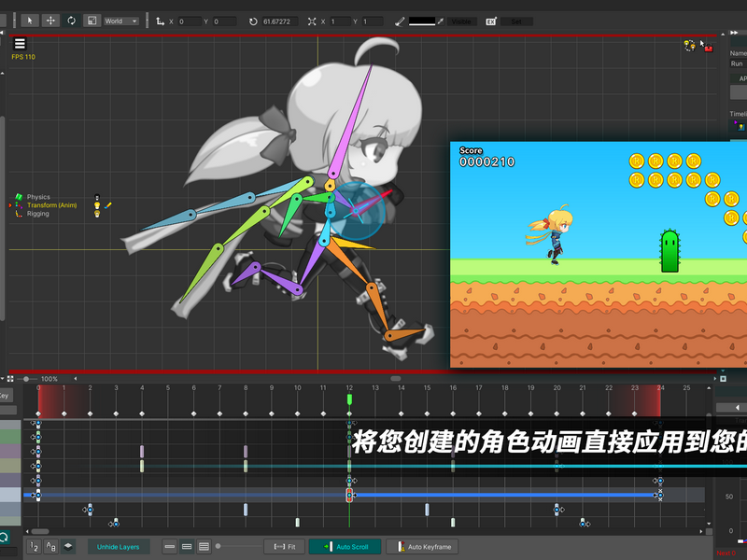
Task: Click the Fit button
Action: pos(285,547)
